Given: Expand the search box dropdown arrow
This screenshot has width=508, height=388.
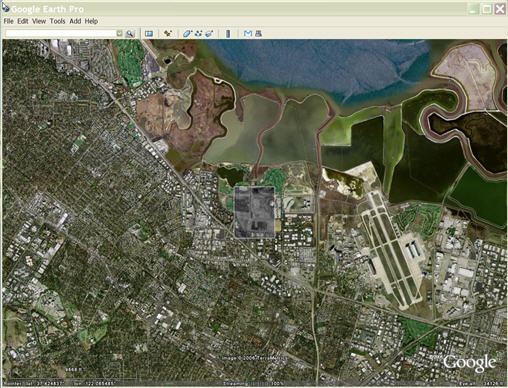Looking at the screenshot, I should click(120, 33).
